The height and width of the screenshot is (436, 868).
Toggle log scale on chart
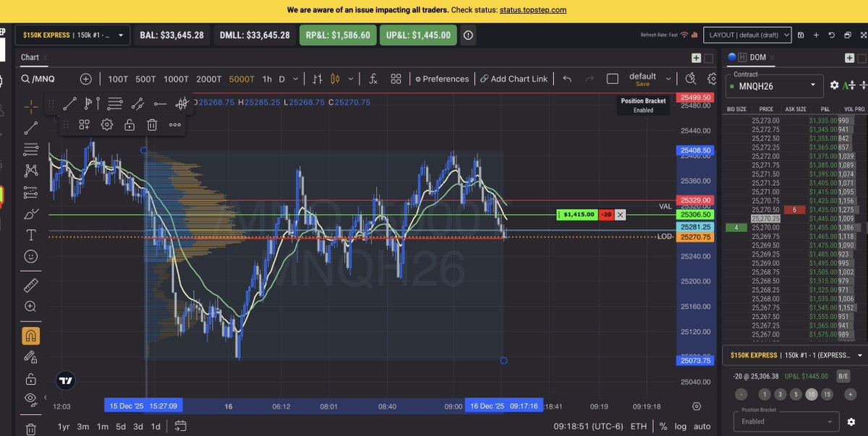[x=679, y=427]
